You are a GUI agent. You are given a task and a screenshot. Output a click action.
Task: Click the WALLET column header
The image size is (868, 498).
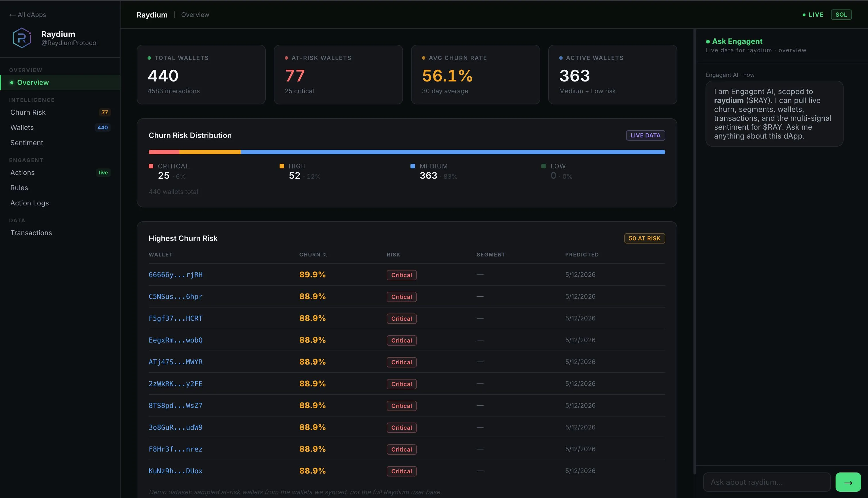[x=160, y=255]
